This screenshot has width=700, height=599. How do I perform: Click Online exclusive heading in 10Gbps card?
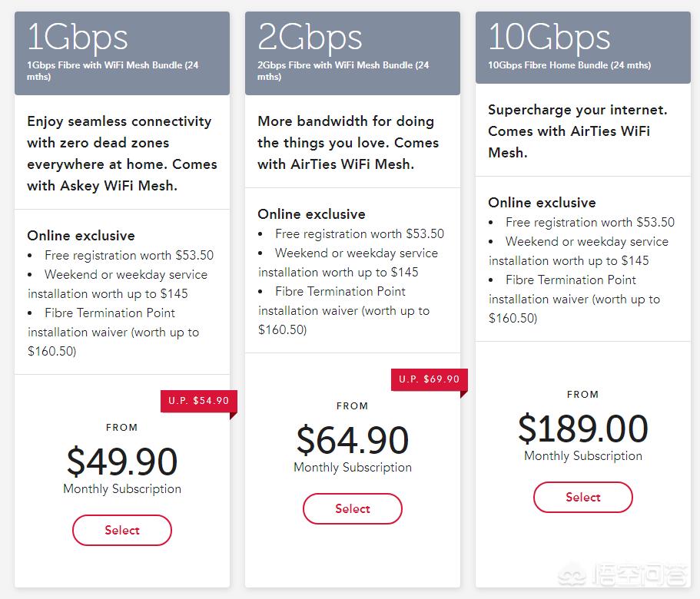pyautogui.click(x=542, y=203)
